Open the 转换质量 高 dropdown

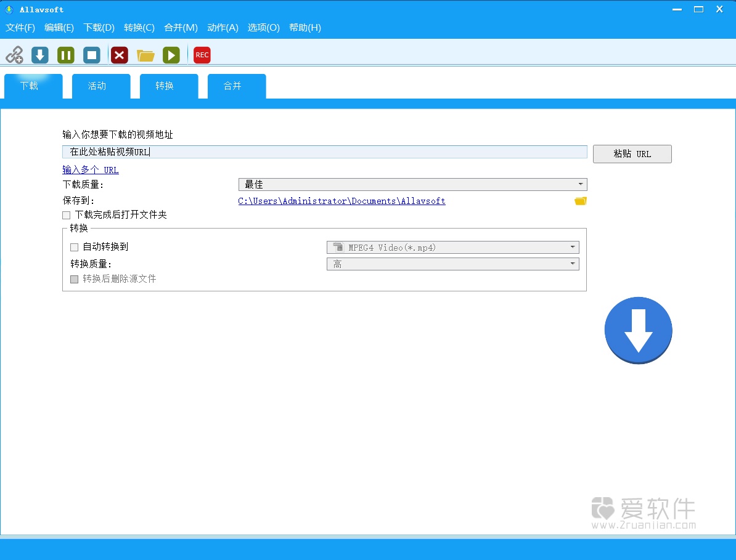tap(453, 264)
